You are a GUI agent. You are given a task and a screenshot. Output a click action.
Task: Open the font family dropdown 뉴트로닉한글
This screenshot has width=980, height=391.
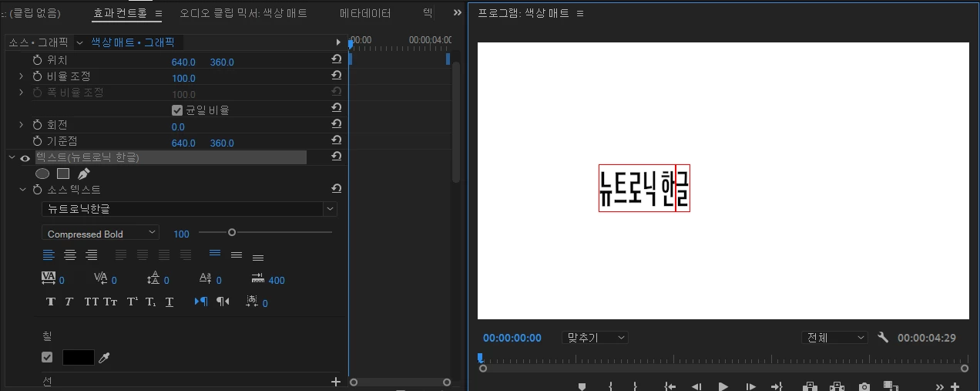coord(190,209)
